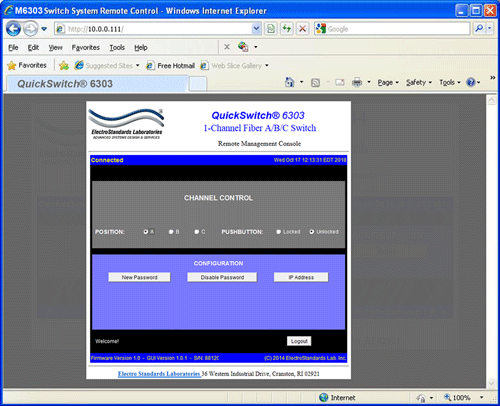
Task: Click the Print icon
Action: [x=357, y=82]
